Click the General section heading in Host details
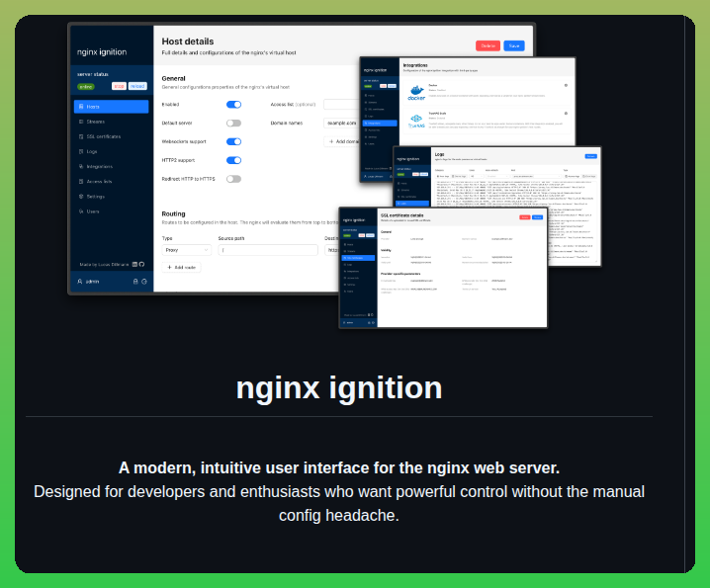Viewport: 710px width, 588px height. point(173,79)
